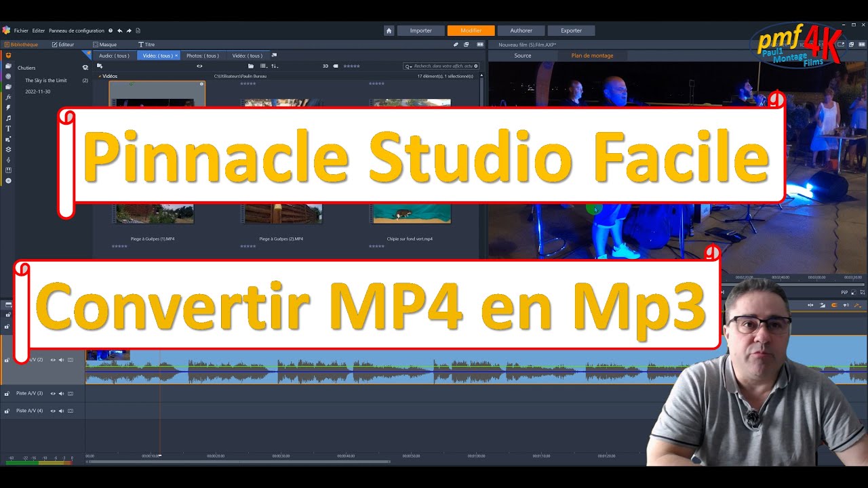
Task: Select Piege à Guêpes (1).MP4 thumbnail
Action: point(153,214)
